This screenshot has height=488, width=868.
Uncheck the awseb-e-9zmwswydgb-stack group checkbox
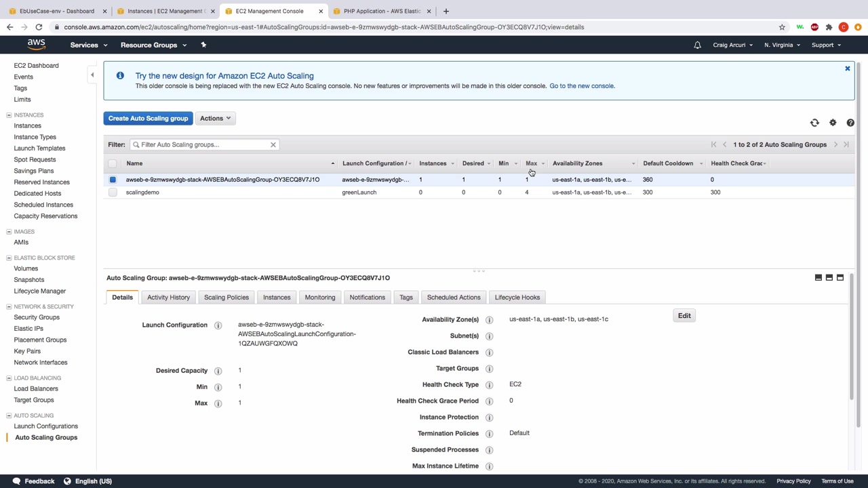(x=113, y=180)
